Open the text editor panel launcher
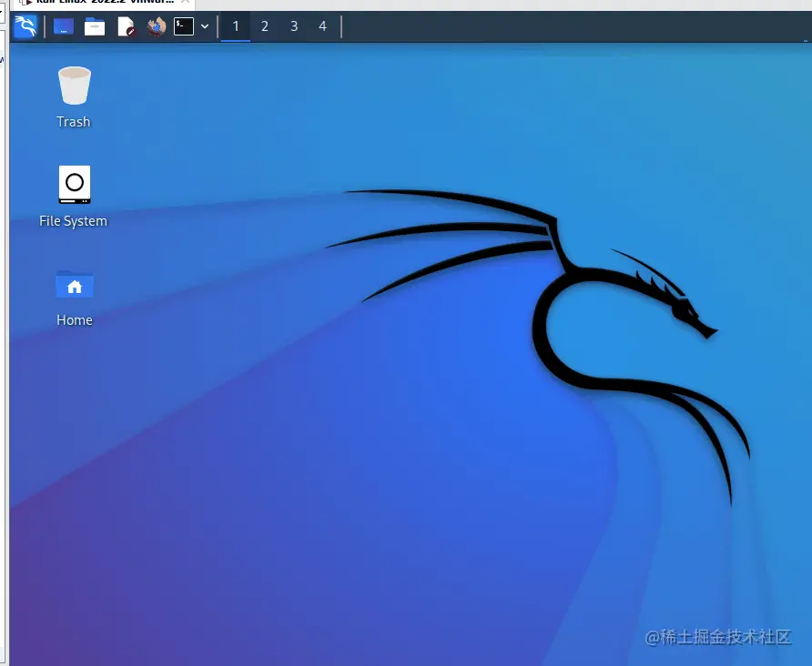The image size is (812, 666). pyautogui.click(x=126, y=26)
